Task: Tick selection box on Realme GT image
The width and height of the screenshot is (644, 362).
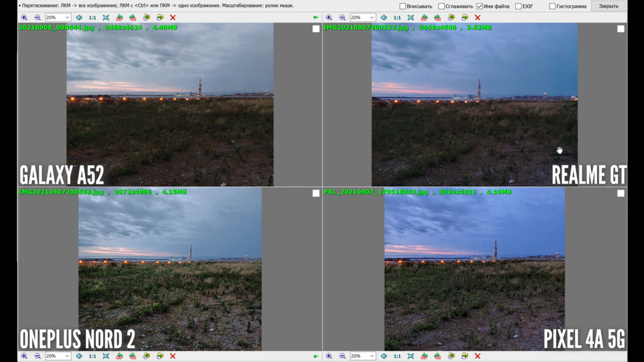Action: coord(621,29)
